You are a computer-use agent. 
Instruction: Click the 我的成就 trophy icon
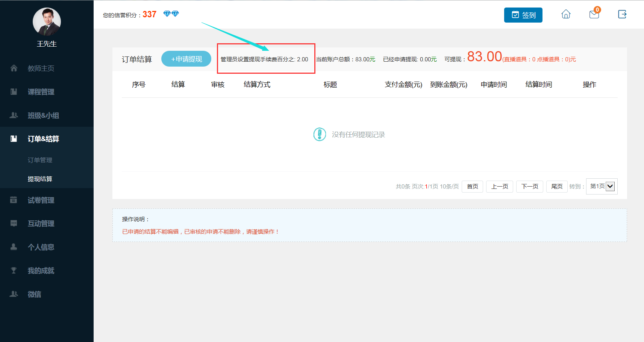[x=14, y=271]
